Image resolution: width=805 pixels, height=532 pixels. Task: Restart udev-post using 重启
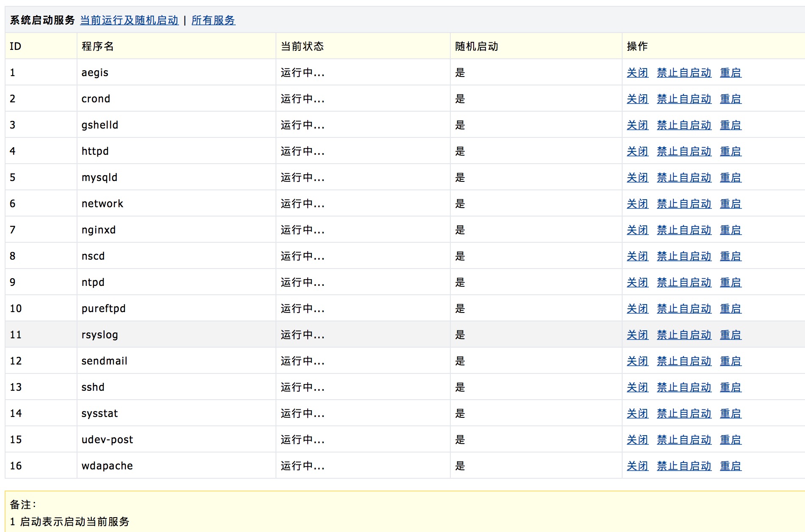(731, 440)
